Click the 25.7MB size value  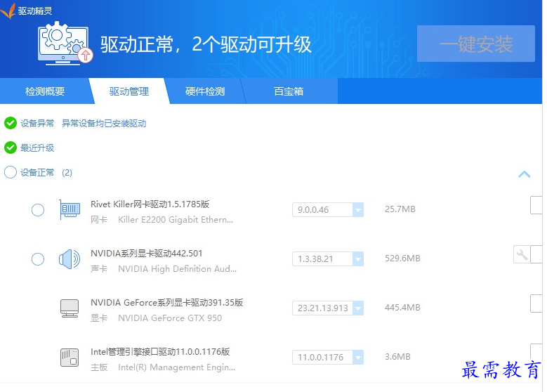click(400, 209)
